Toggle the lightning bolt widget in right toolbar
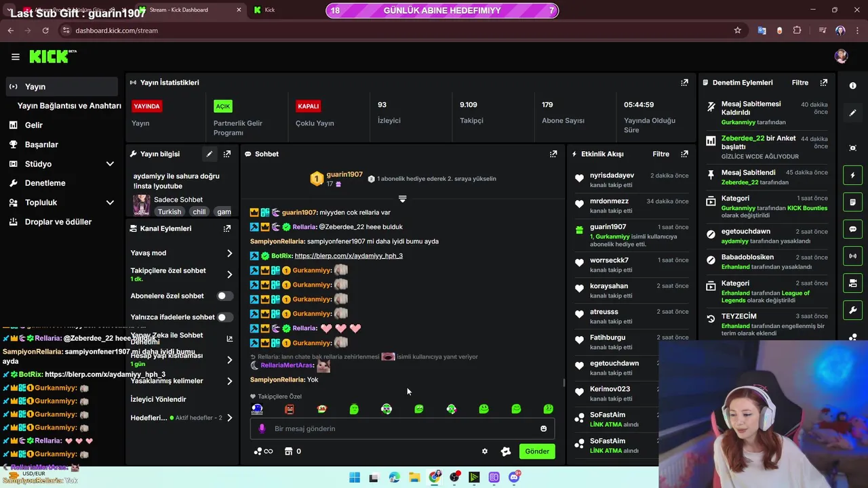868x488 pixels. point(853,176)
